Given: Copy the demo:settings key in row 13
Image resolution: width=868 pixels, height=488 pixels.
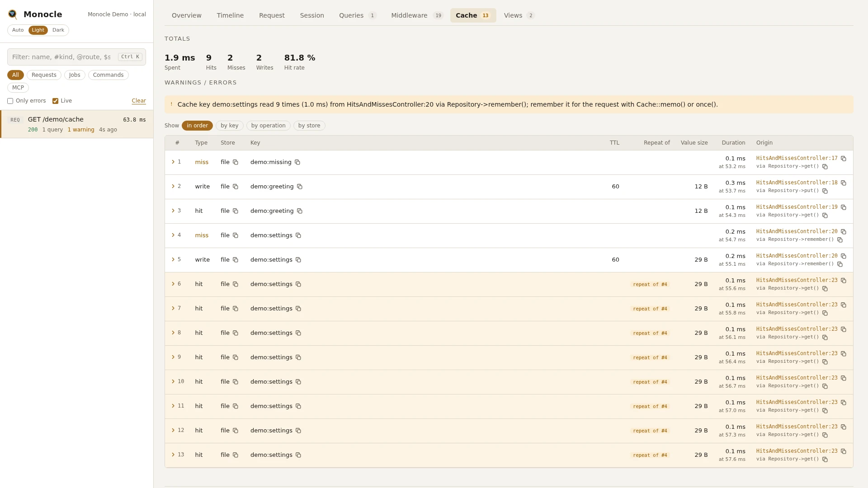Looking at the screenshot, I should point(298,455).
